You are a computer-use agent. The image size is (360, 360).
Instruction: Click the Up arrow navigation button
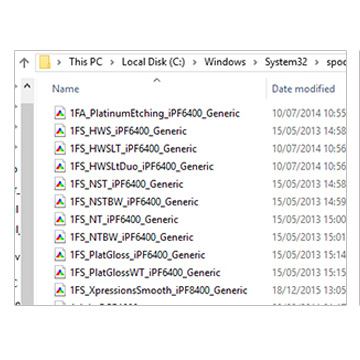(x=24, y=63)
